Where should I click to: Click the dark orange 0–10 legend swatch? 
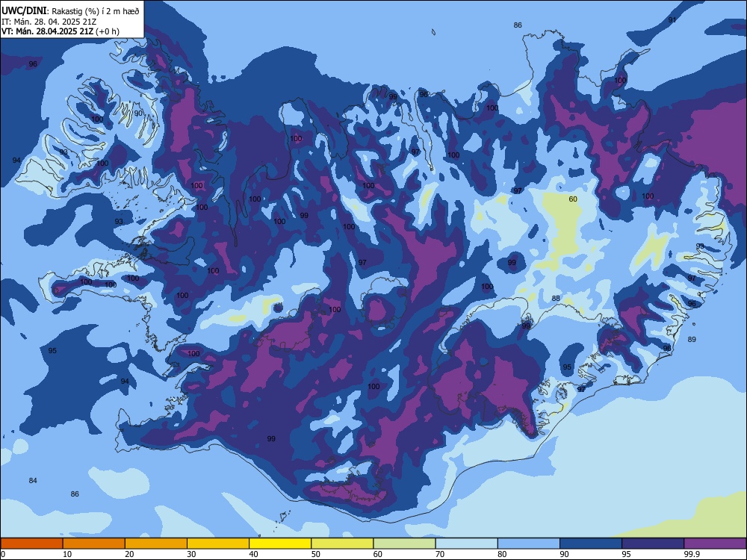31,544
